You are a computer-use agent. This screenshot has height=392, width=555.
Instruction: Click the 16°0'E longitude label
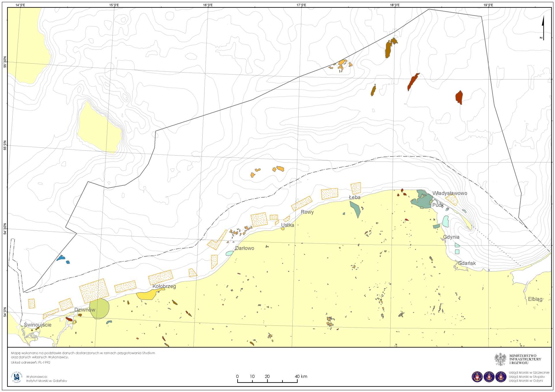point(208,5)
